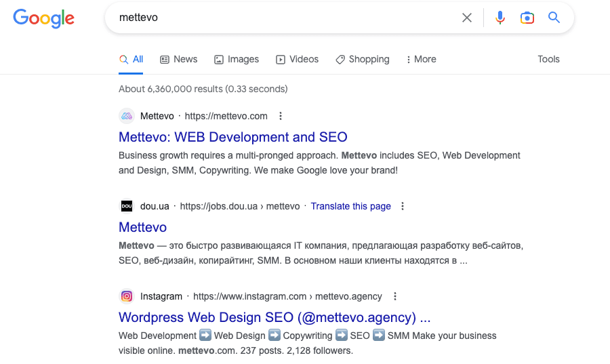
Task: Click the "dou.ua" site name label
Action: coord(155,206)
